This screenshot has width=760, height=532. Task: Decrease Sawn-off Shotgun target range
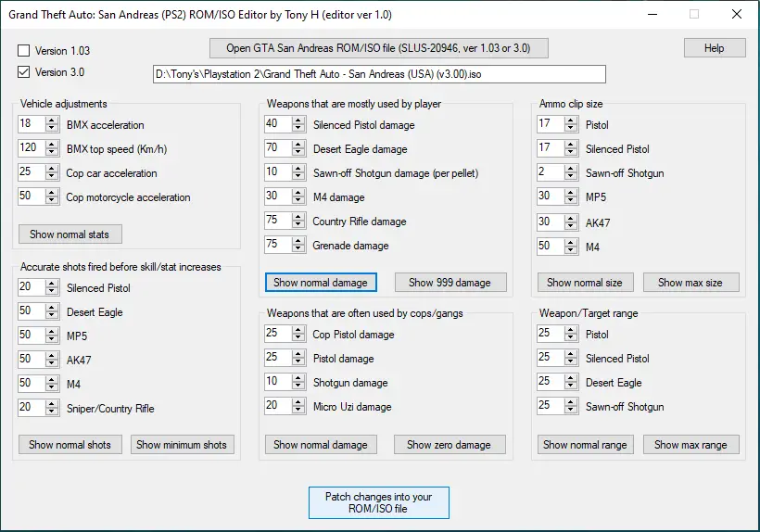[x=571, y=410]
